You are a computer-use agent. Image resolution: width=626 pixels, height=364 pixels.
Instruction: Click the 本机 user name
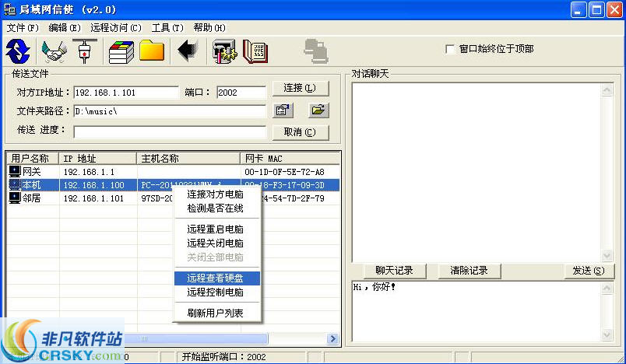click(x=32, y=185)
